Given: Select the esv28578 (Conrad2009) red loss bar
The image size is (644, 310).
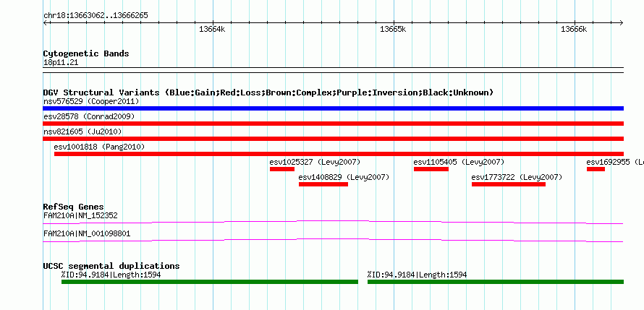Looking at the screenshot, I should point(333,124).
